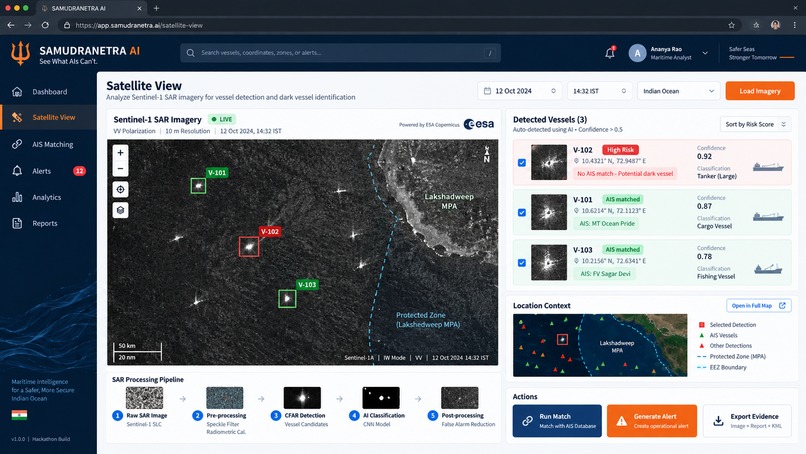Click the recenter target map icon
The image size is (806, 454).
tap(120, 189)
